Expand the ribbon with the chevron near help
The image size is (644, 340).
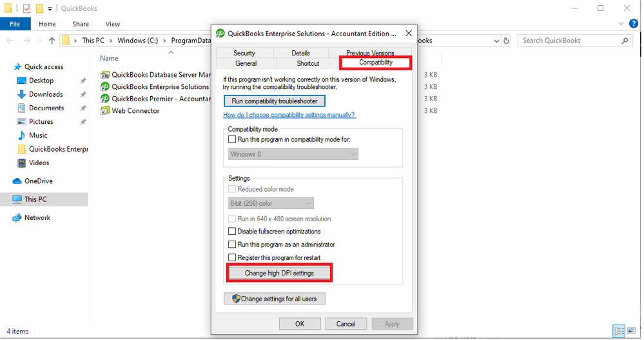(x=621, y=24)
